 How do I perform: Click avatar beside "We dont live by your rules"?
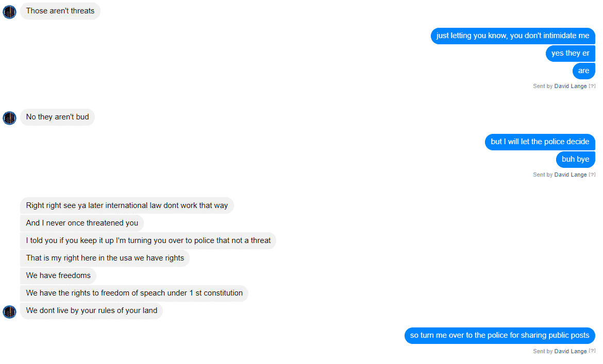(x=10, y=312)
